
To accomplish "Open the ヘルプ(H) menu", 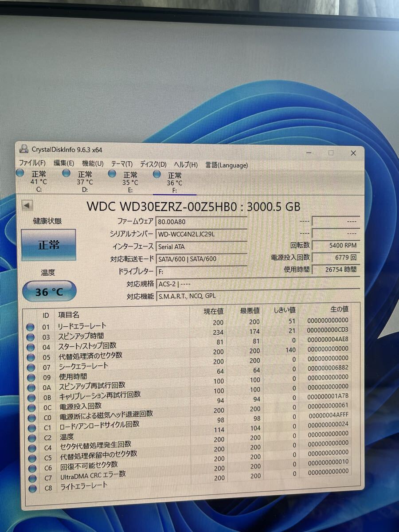I will (186, 165).
